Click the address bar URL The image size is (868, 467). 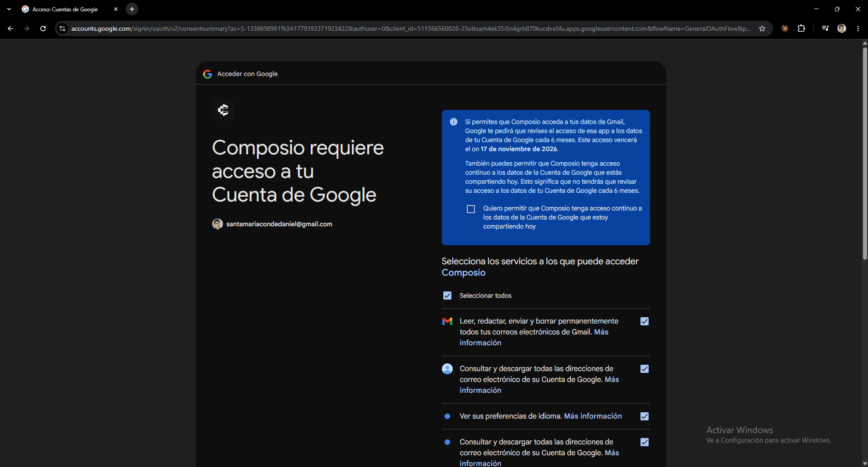pyautogui.click(x=411, y=29)
